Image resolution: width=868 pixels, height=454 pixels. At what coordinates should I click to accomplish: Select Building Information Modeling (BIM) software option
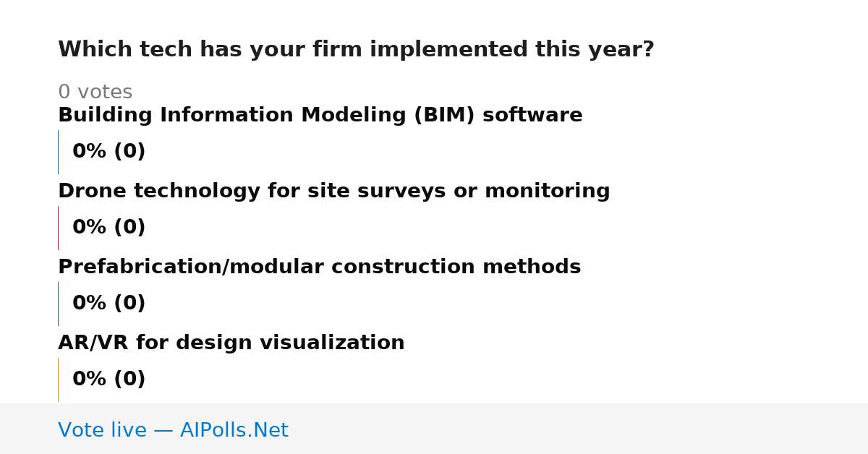pyautogui.click(x=320, y=116)
